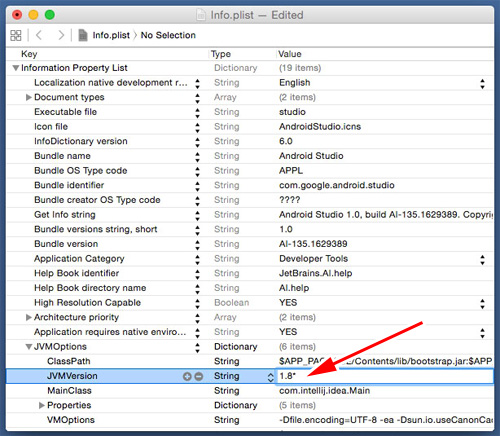
Task: Click the value com.google.android.studio
Action: pyautogui.click(x=337, y=185)
